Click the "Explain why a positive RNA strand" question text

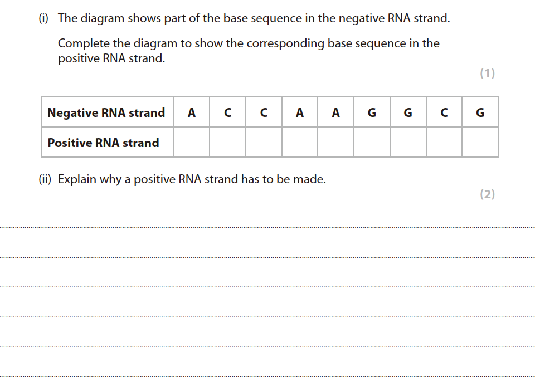pyautogui.click(x=192, y=179)
